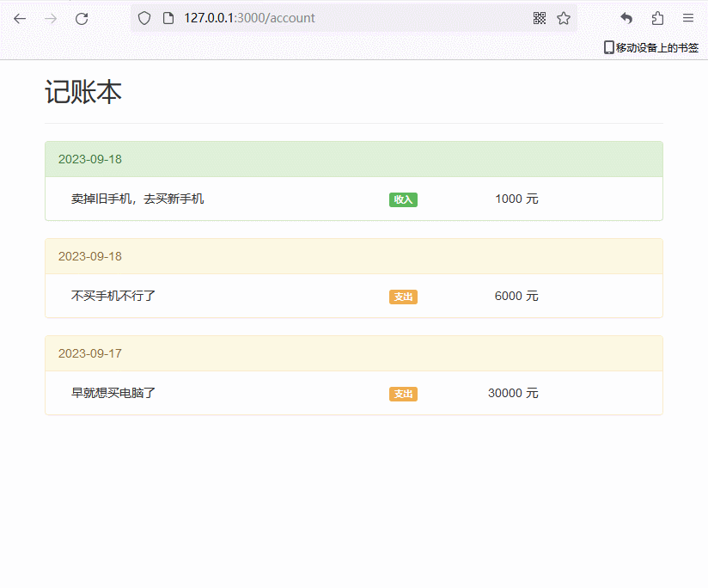Click the 卖掉旧手机，去买新手机 entry text

pyautogui.click(x=137, y=199)
